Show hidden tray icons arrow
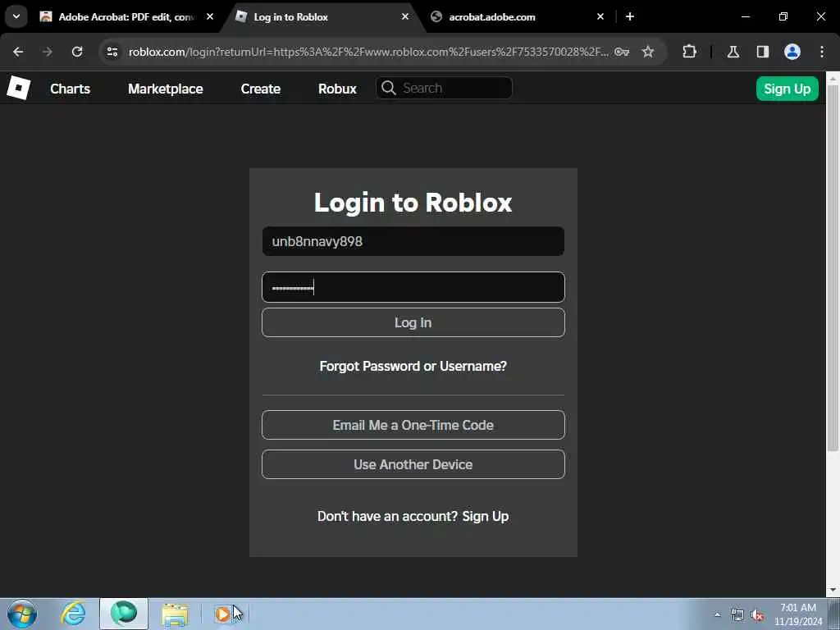Viewport: 840px width, 630px height. click(717, 614)
